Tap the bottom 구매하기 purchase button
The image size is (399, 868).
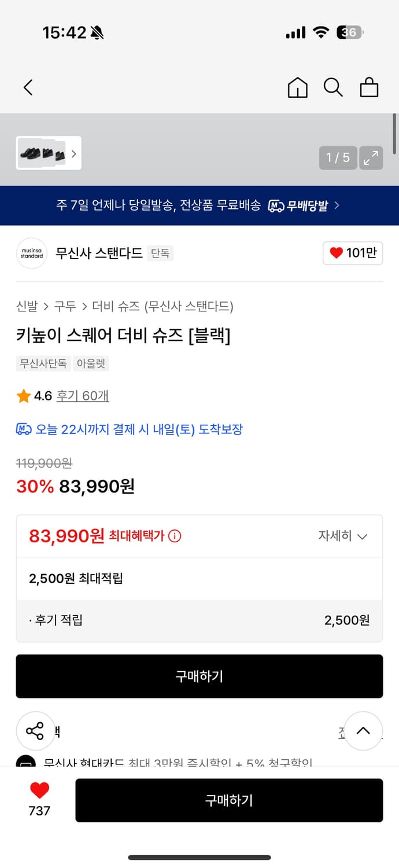pos(230,800)
